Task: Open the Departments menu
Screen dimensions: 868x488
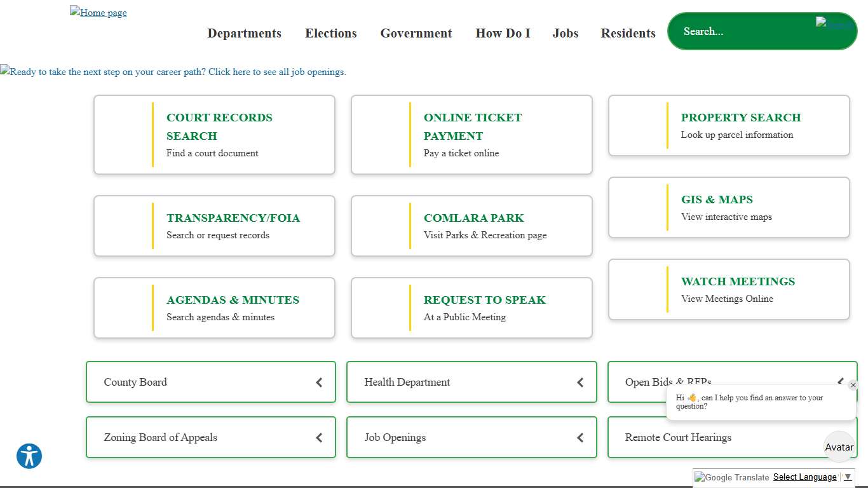Action: pyautogui.click(x=244, y=33)
